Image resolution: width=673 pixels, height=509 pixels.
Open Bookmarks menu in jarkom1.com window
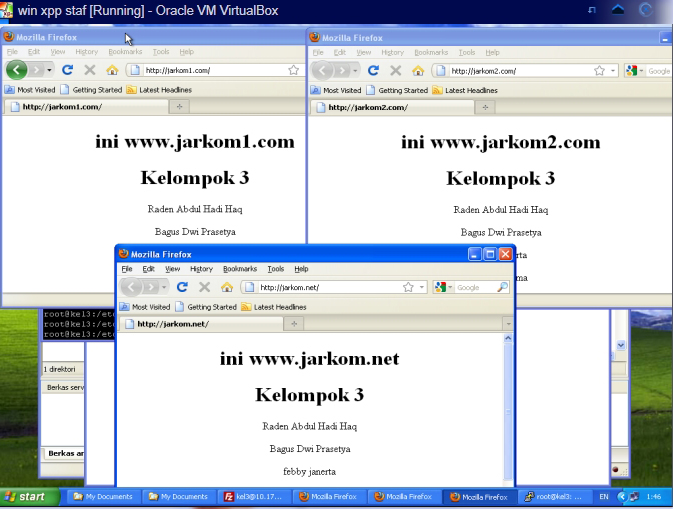pyautogui.click(x=125, y=52)
